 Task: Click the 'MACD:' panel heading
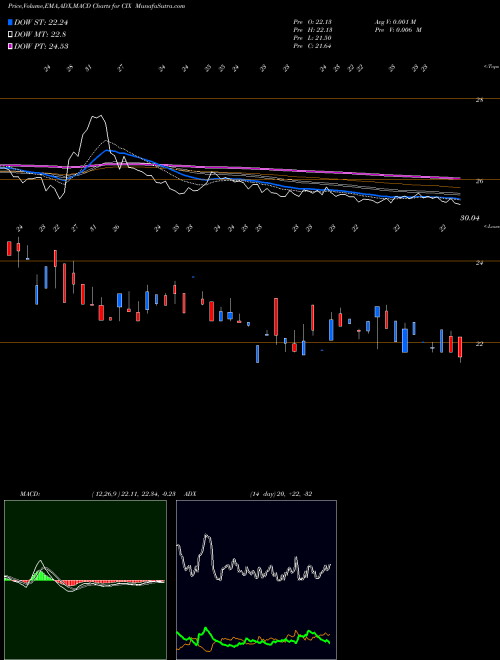pyautogui.click(x=30, y=494)
